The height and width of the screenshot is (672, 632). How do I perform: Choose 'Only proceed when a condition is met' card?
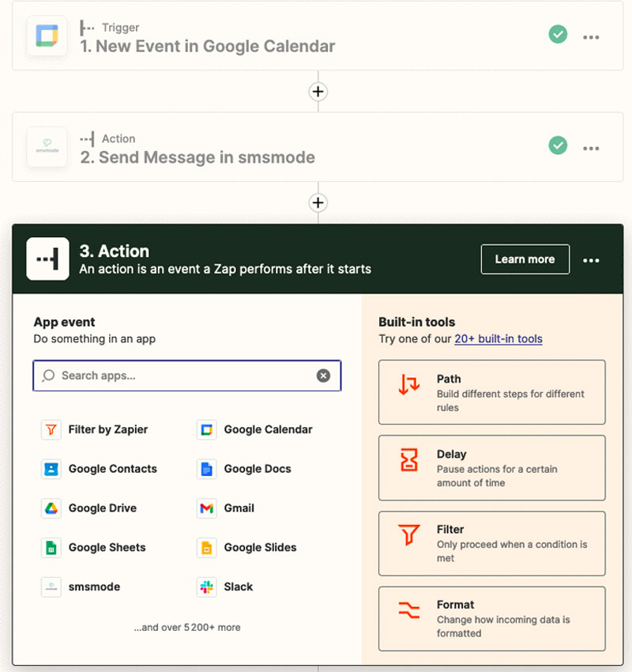click(492, 543)
